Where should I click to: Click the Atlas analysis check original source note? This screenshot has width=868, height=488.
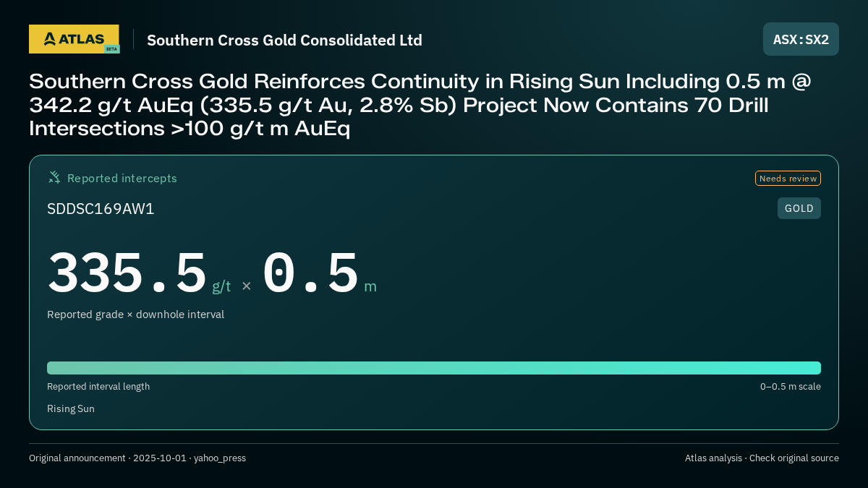pyautogui.click(x=762, y=458)
